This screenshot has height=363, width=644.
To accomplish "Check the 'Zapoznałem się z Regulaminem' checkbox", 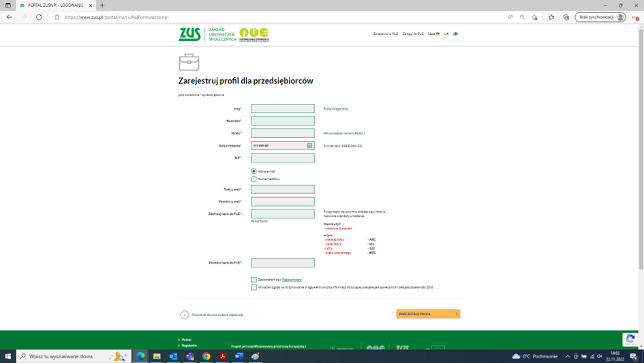I will point(254,280).
